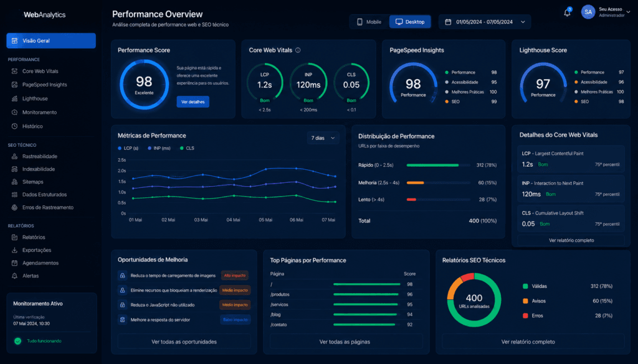Click the Lighthouse sidebar icon
This screenshot has width=638, height=364.
[15, 98]
